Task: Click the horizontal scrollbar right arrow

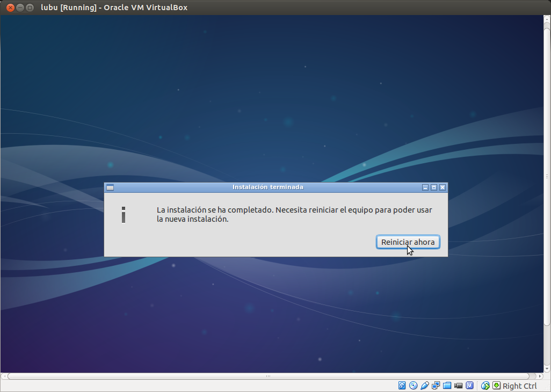Action: pos(540,376)
